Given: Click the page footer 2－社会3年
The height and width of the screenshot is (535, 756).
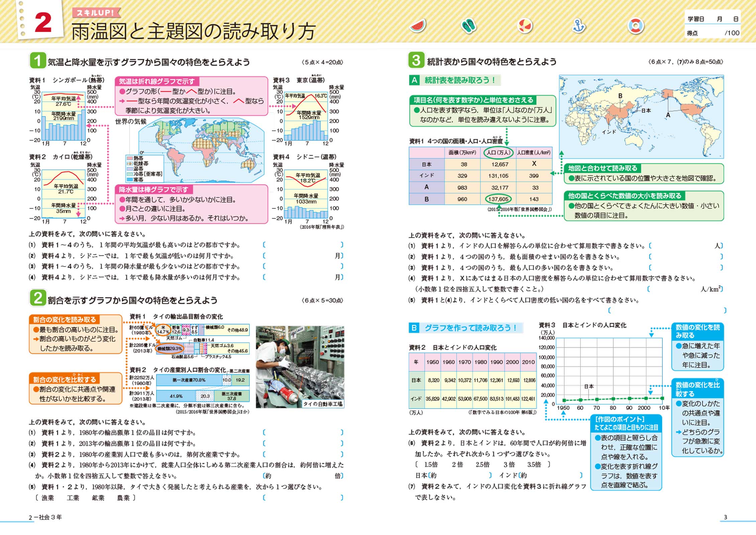Looking at the screenshot, I should pos(45,517).
